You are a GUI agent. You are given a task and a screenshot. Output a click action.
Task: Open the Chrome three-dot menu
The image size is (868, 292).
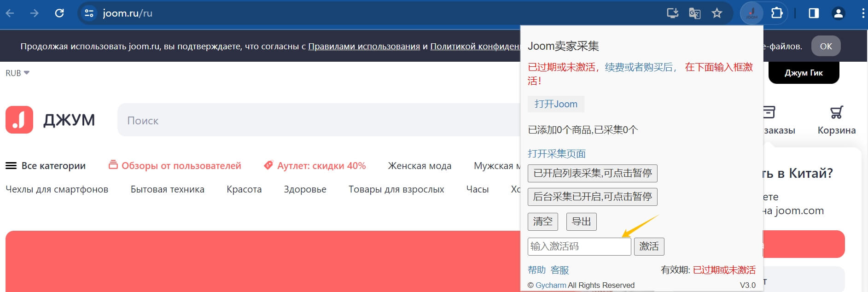[x=863, y=13]
